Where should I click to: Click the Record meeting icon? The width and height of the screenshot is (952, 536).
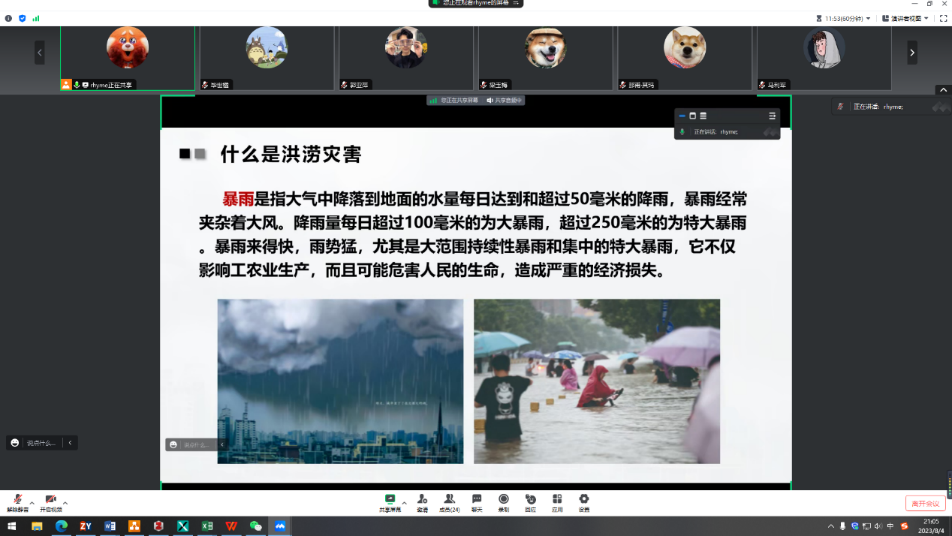(503, 499)
